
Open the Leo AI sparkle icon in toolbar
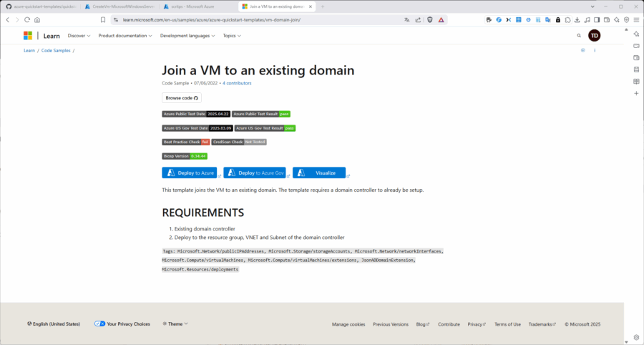[617, 20]
